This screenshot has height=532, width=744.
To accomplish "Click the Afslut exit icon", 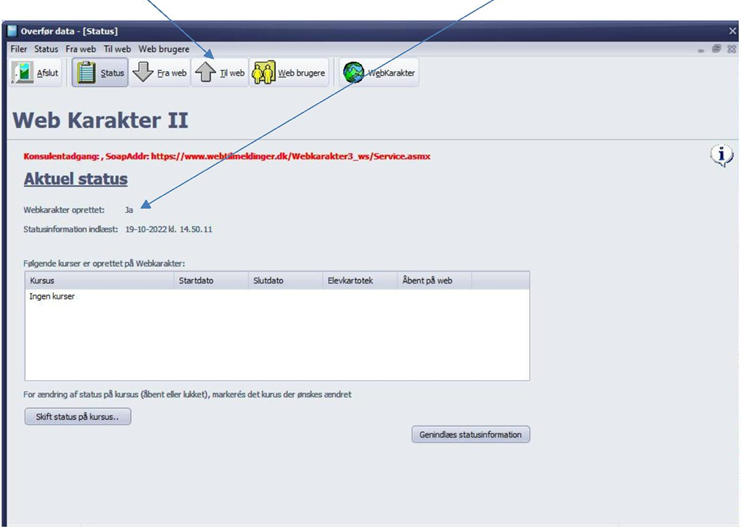I will [x=22, y=73].
